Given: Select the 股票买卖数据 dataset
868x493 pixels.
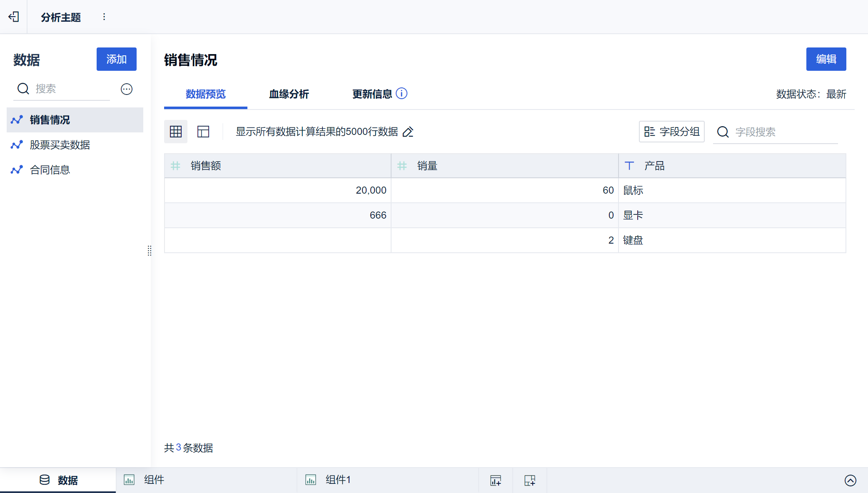Looking at the screenshot, I should 60,145.
